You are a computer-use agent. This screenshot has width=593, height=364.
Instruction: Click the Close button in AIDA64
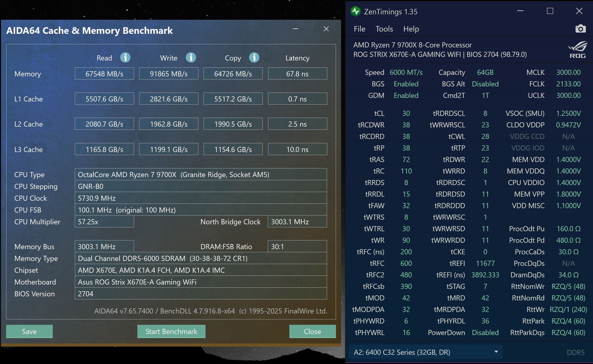(x=312, y=331)
